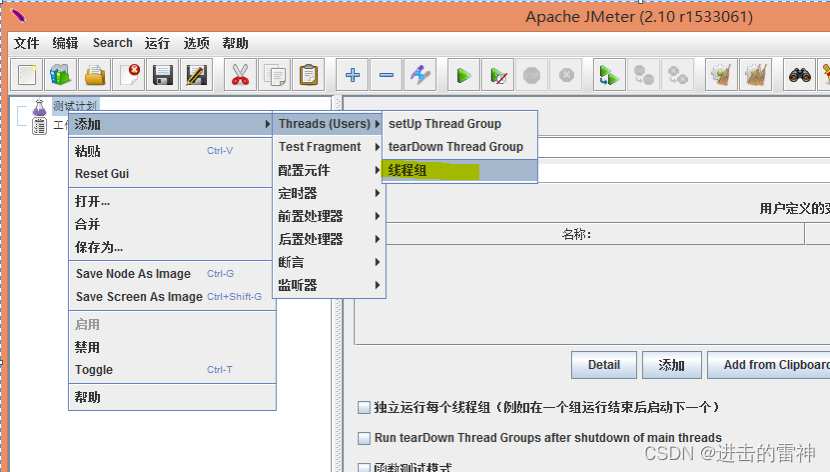This screenshot has height=472, width=830.
Task: Click the Paste clipboard icon
Action: [x=308, y=75]
